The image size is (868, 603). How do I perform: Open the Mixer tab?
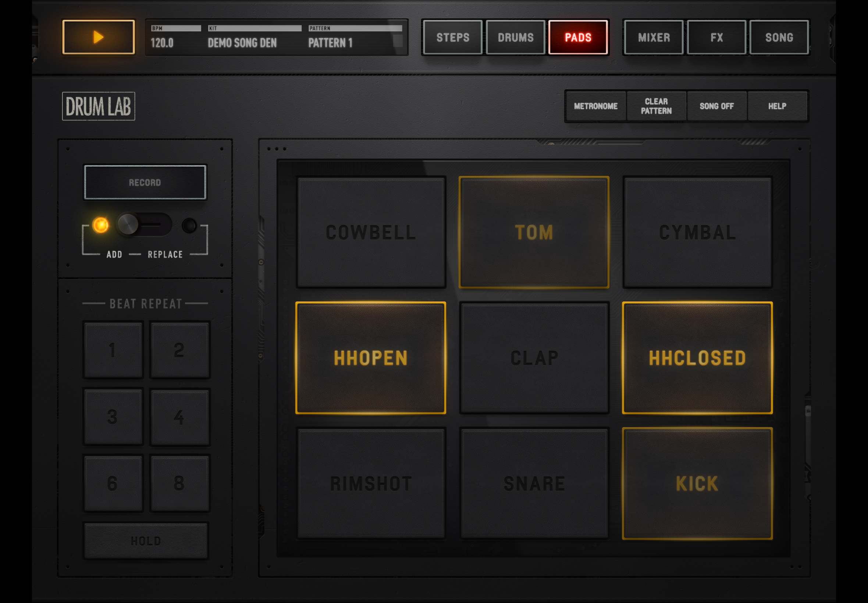pos(654,38)
